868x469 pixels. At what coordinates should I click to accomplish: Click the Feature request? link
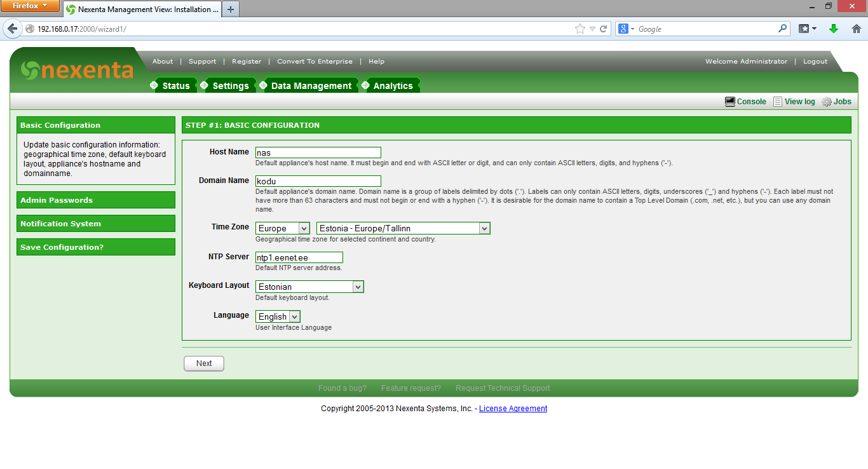point(411,388)
